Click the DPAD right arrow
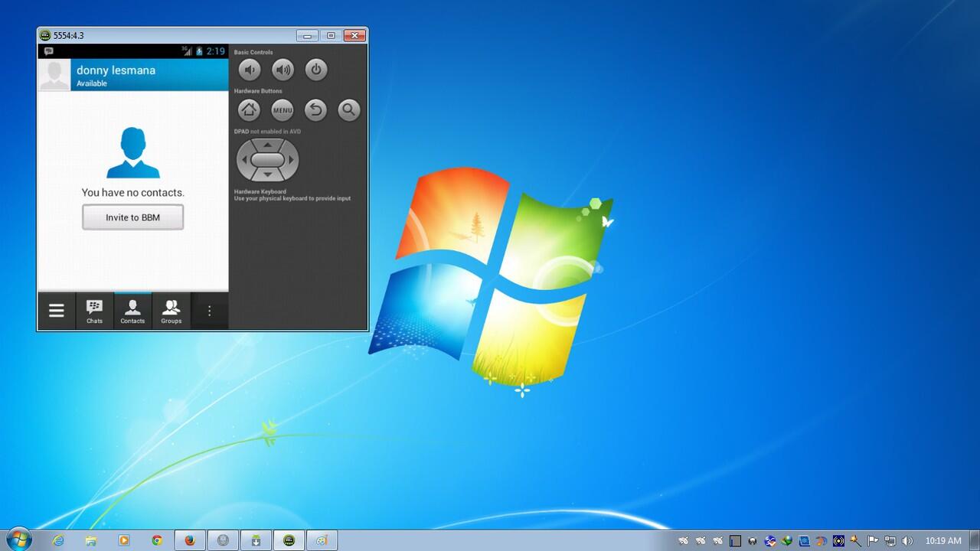This screenshot has height=551, width=980. click(x=291, y=160)
